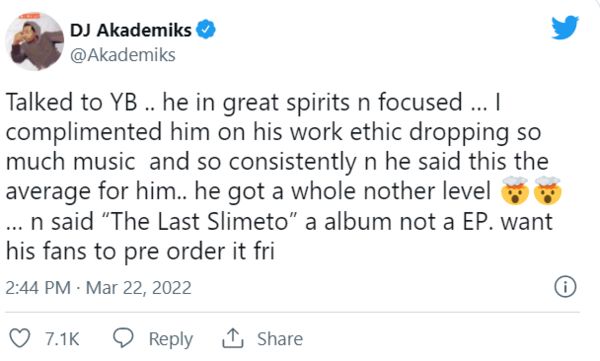Click the Twitter bird logo
This screenshot has height=361, width=600.
[565, 27]
